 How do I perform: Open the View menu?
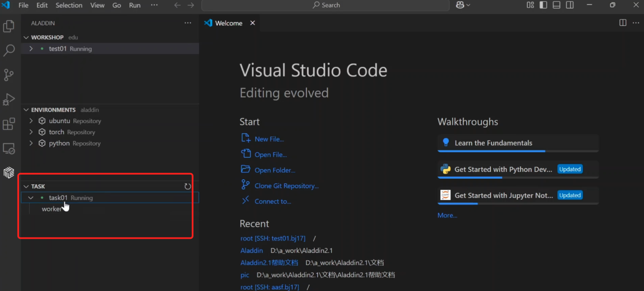tap(97, 5)
